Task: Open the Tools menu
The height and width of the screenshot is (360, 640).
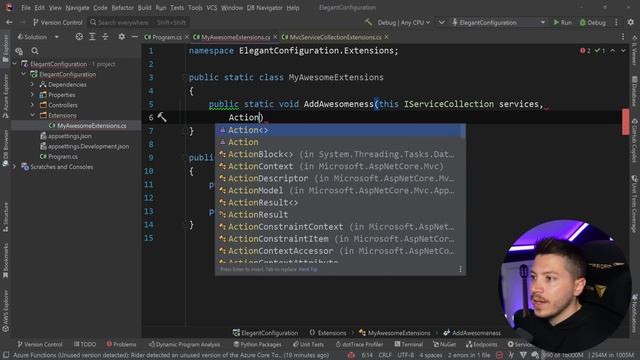Action: click(x=195, y=8)
